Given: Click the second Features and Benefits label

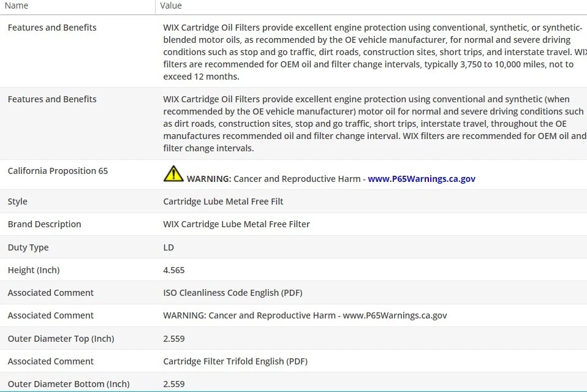Looking at the screenshot, I should (52, 99).
